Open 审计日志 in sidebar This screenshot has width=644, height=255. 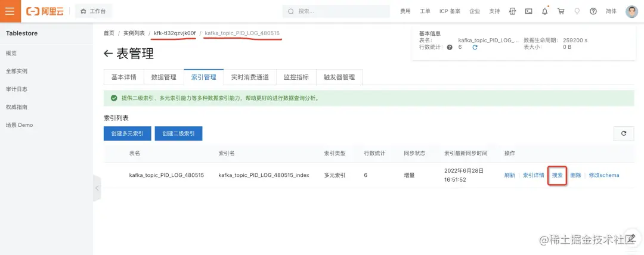point(17,89)
